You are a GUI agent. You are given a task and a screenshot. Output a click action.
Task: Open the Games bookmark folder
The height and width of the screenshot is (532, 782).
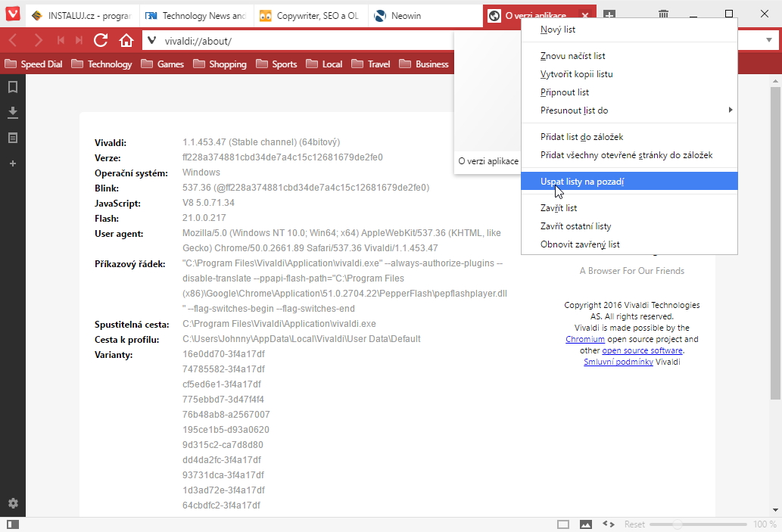tap(163, 64)
